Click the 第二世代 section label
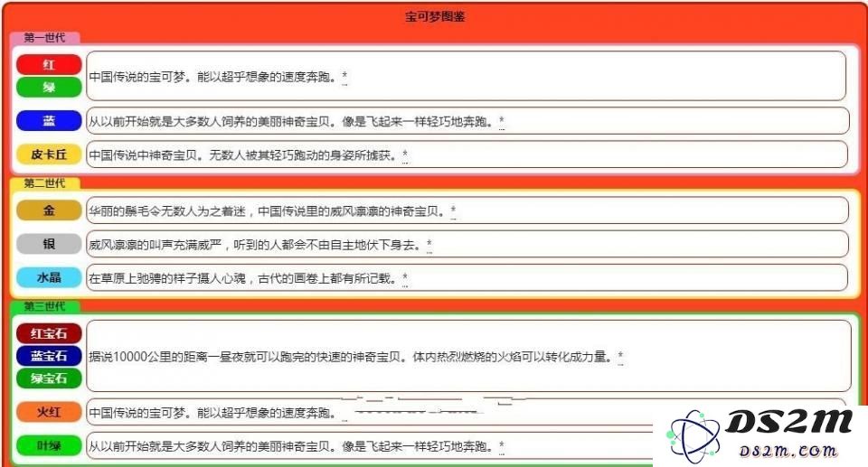Screen dimensions: 868x467 (44, 183)
